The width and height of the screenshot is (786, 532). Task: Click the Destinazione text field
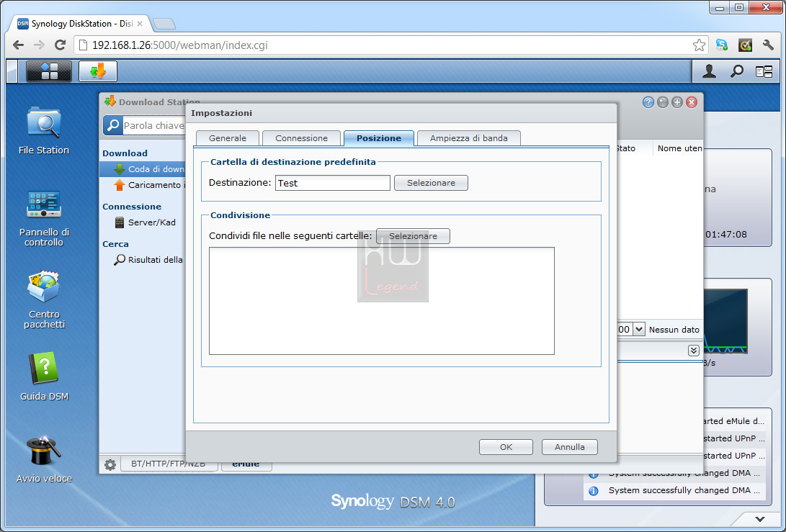pos(332,183)
